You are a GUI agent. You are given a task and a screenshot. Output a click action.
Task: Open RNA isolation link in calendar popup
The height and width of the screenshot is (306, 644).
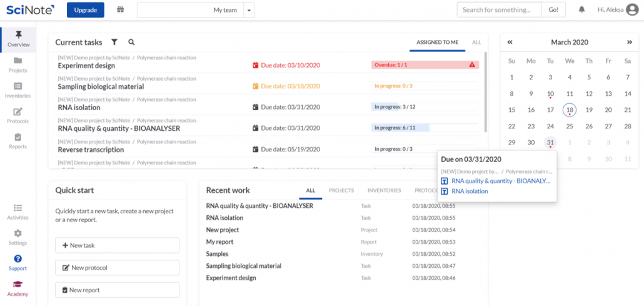pos(470,191)
